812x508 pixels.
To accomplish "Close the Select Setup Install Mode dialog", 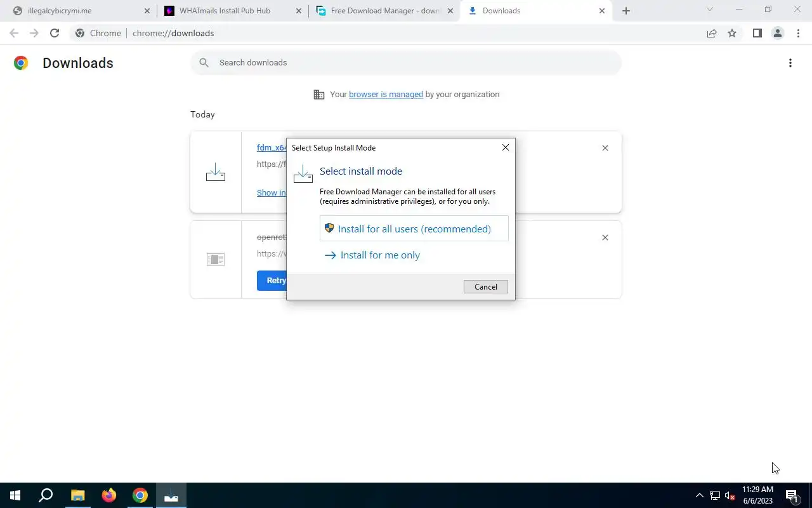I will (505, 147).
